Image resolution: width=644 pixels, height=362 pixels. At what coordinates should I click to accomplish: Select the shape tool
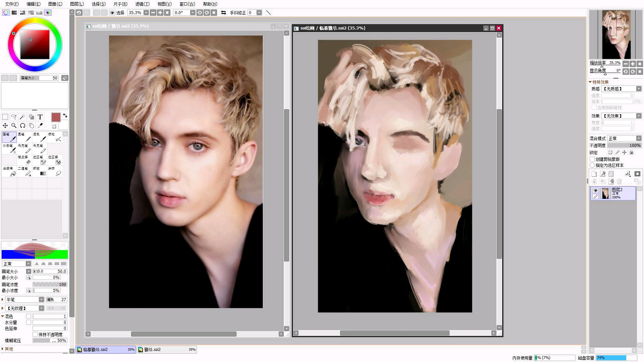(31, 117)
